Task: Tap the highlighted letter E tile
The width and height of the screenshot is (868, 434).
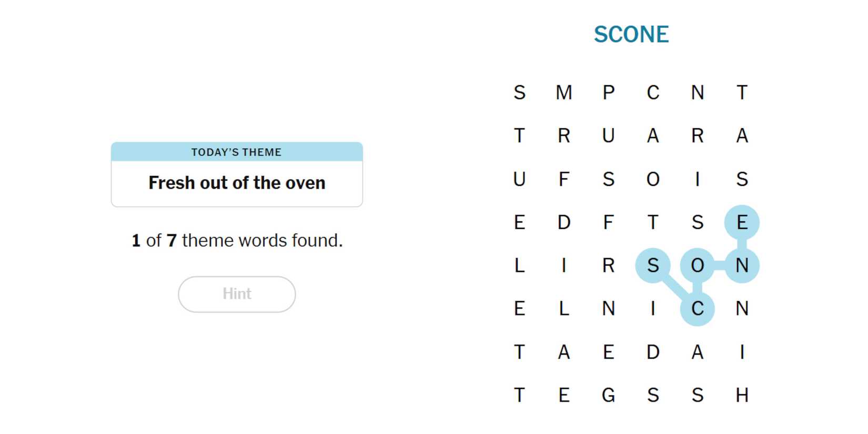Action: (x=742, y=223)
